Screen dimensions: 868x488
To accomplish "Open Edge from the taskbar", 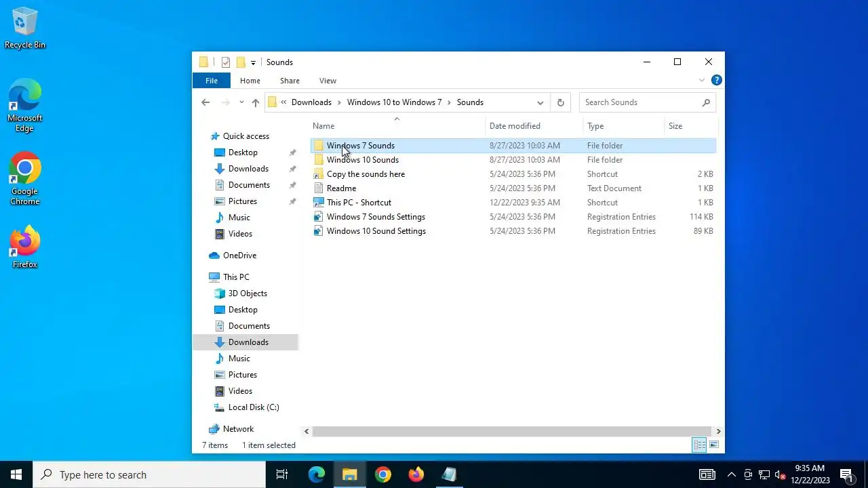I will (x=317, y=474).
